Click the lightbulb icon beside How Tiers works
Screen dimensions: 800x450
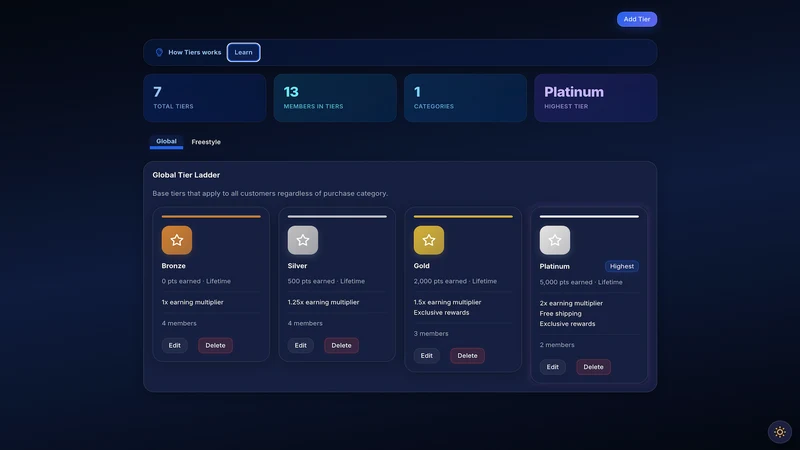(x=159, y=53)
